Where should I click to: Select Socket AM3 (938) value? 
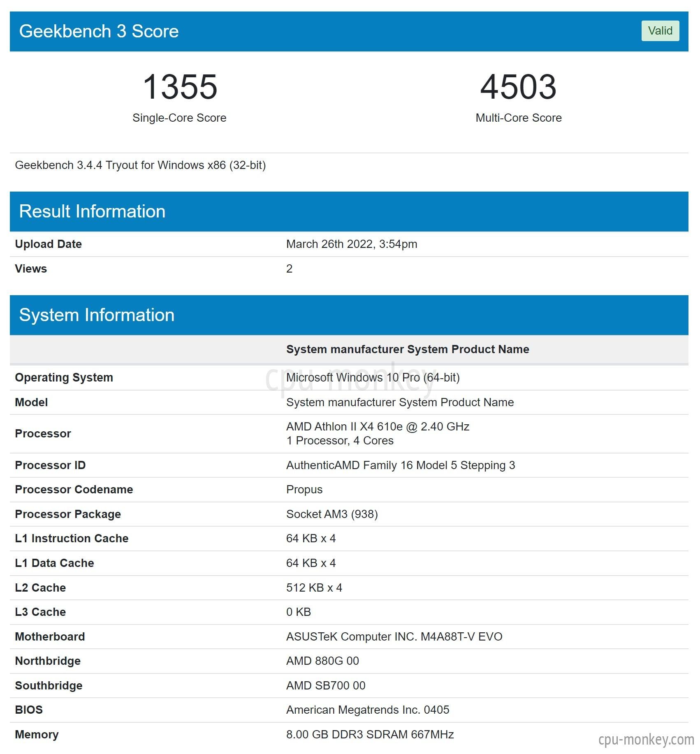click(332, 514)
